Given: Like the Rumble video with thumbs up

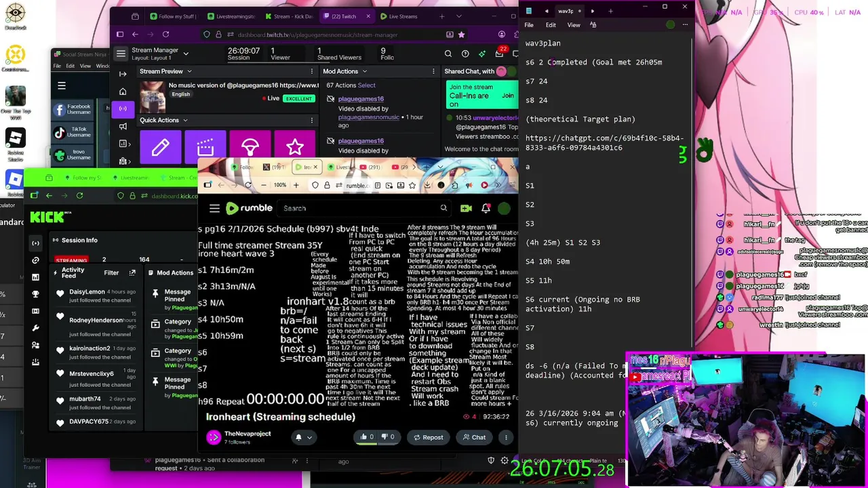Looking at the screenshot, I should [x=367, y=437].
